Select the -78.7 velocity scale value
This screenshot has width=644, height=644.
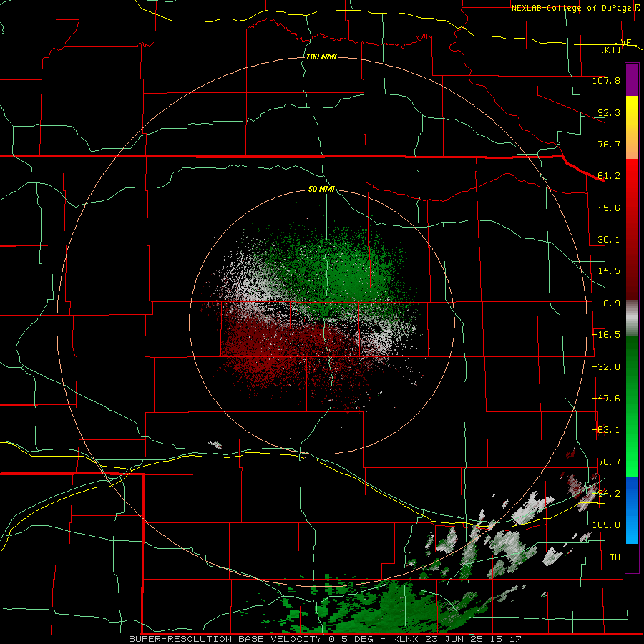(606, 462)
